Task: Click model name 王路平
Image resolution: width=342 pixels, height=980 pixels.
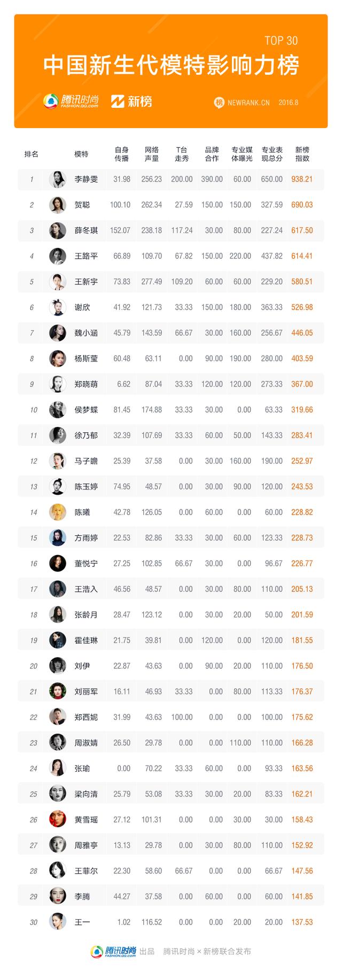Action: (x=86, y=256)
